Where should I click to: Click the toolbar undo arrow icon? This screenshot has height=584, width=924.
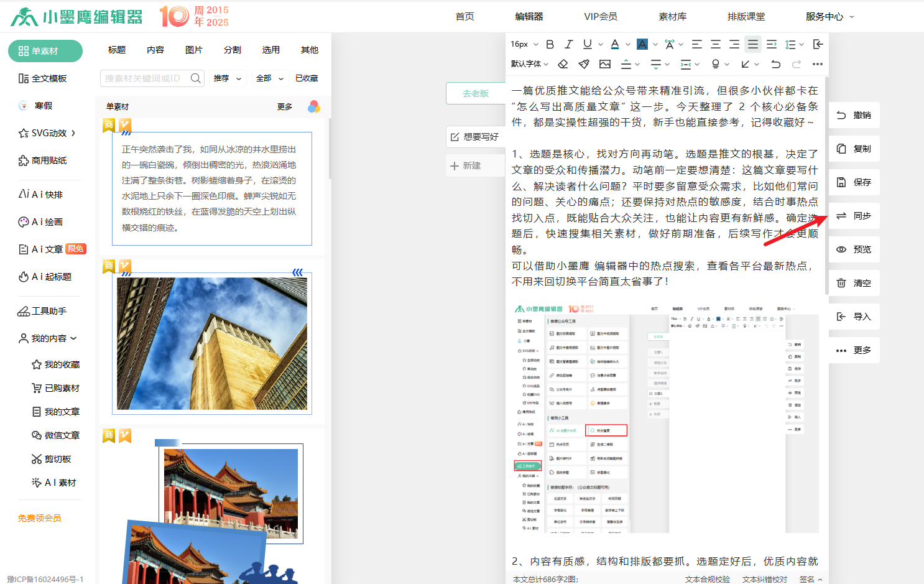click(775, 64)
